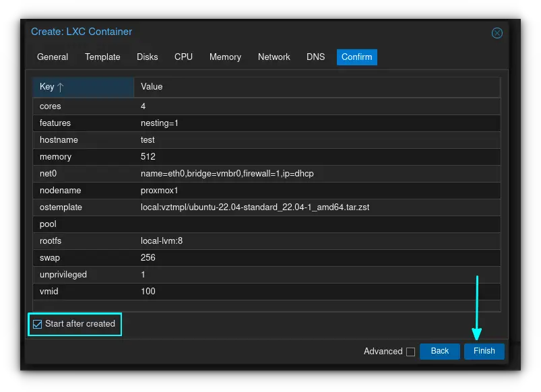The height and width of the screenshot is (392, 541).
Task: Go to the Disks tab
Action: [x=148, y=57]
